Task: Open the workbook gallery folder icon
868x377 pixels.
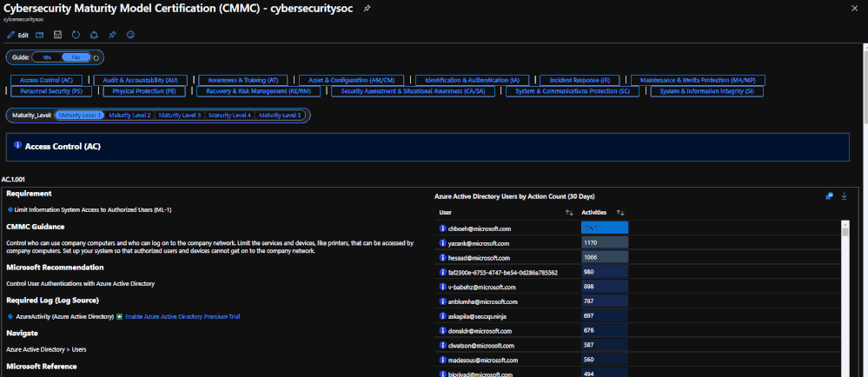Action: pos(39,35)
